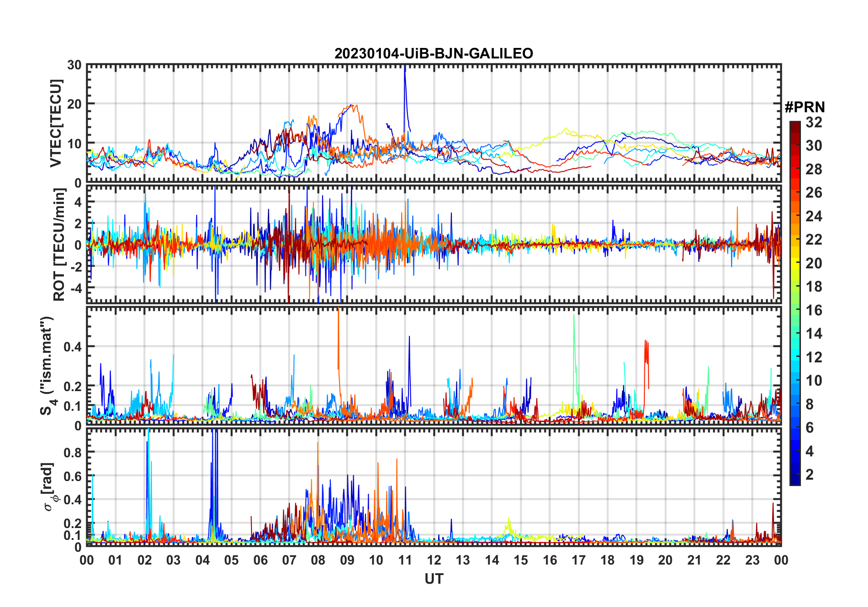Click sigma phi tick label 0.8

pyautogui.click(x=73, y=452)
